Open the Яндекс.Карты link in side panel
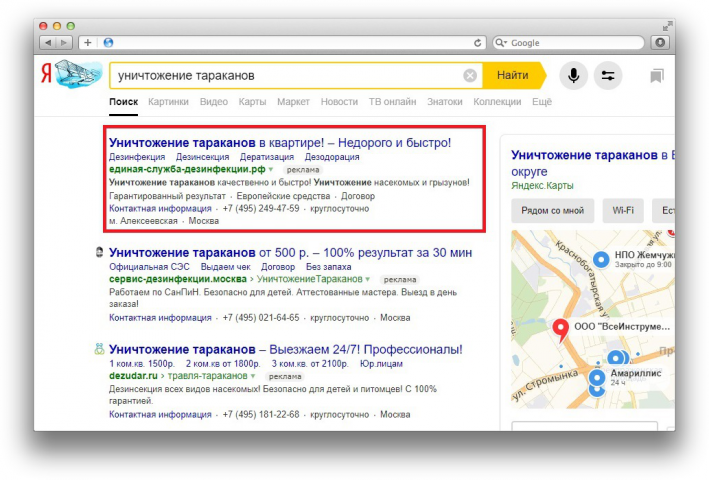 coord(542,185)
